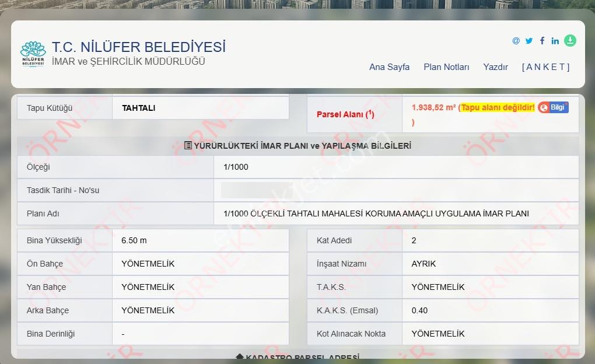Click the Bina Derinliği label
Screen dimensions: 595x364
click(51, 334)
